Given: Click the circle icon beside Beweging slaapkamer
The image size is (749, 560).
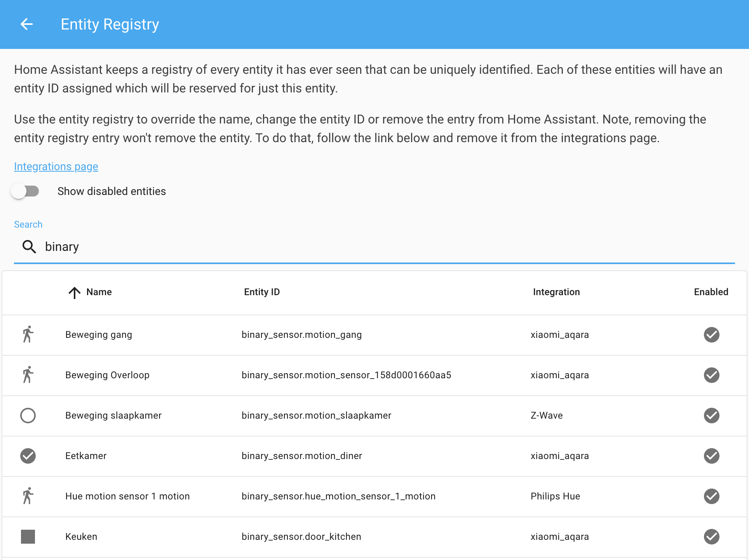Looking at the screenshot, I should pyautogui.click(x=28, y=415).
